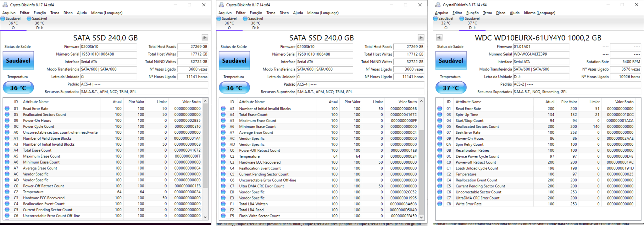Click status circle for Spin-Up Time row
Screen dimensions: 644x226
coord(440,115)
